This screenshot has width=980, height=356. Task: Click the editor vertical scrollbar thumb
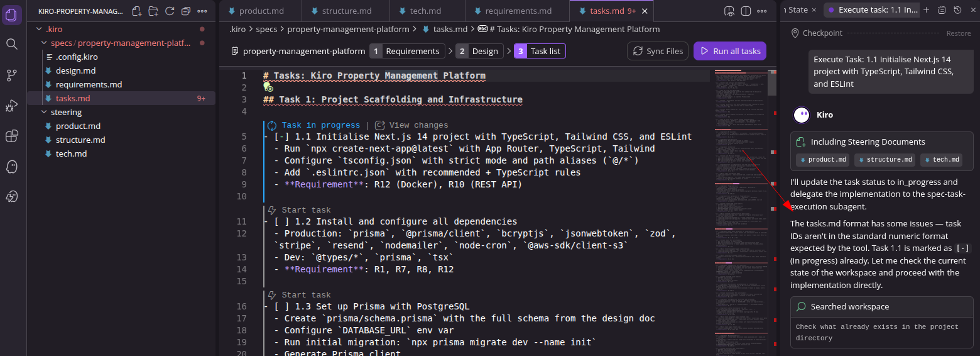772,82
